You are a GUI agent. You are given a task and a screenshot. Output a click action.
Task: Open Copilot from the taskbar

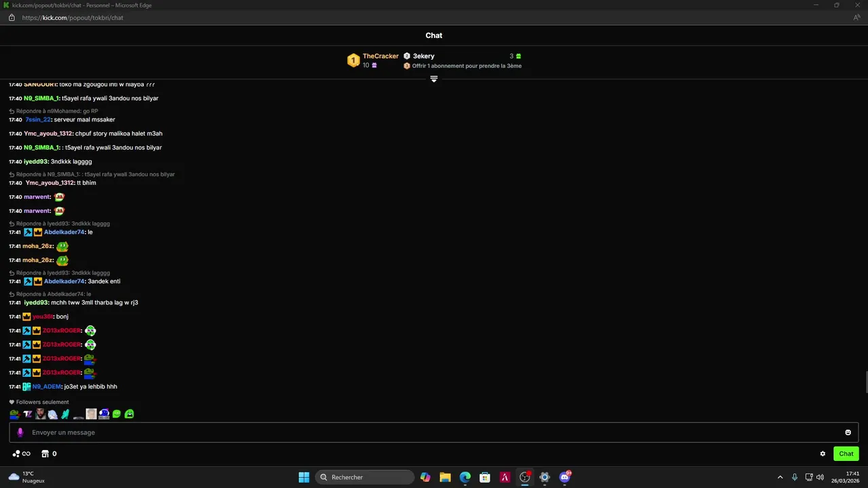(x=425, y=477)
